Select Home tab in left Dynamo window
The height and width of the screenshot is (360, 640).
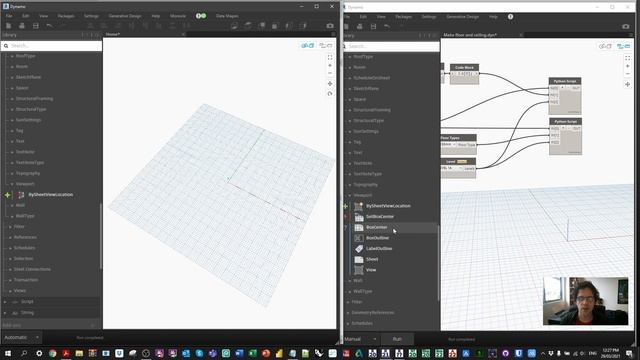(x=113, y=34)
